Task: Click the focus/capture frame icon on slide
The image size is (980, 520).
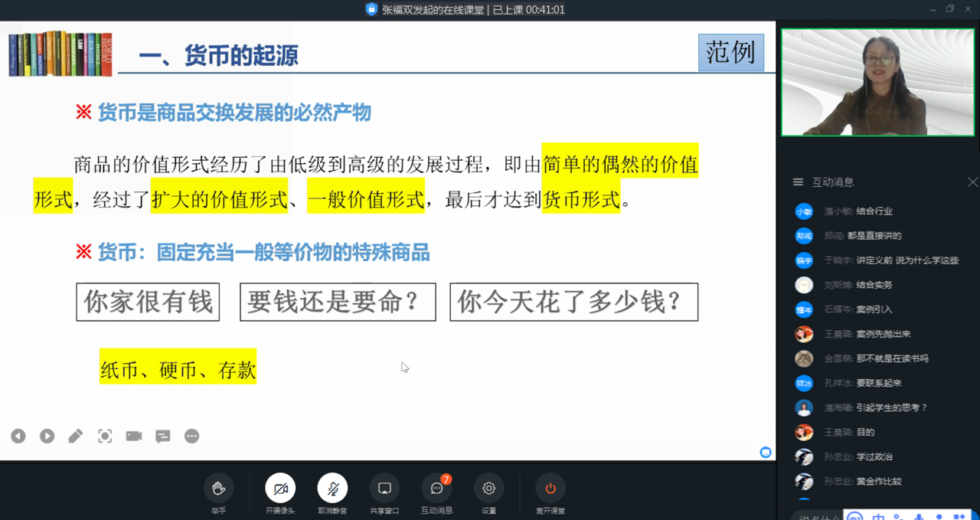Action: [105, 436]
